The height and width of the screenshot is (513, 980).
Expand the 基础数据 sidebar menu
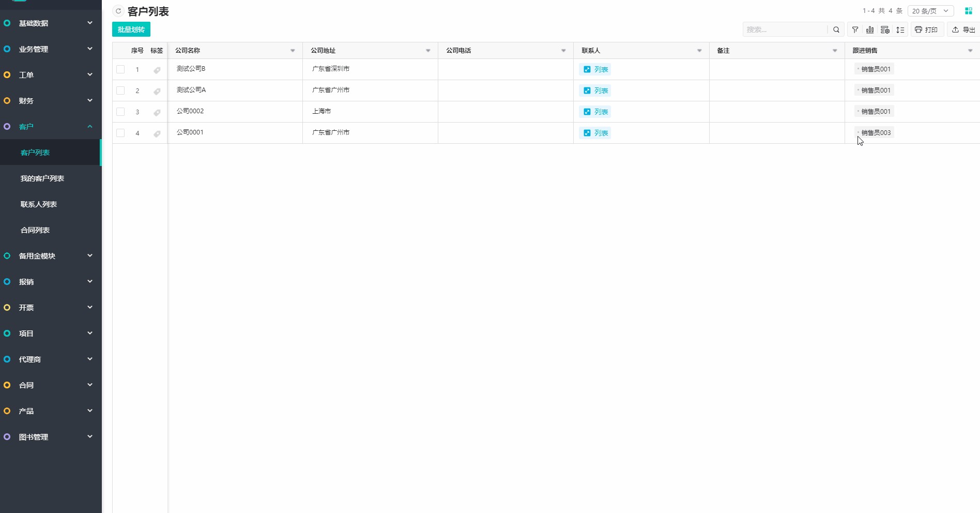[x=51, y=23]
